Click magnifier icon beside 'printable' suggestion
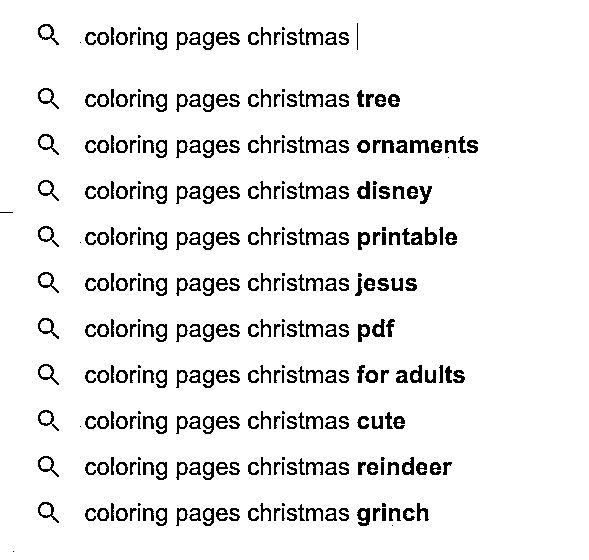The width and height of the screenshot is (589, 560). click(48, 237)
